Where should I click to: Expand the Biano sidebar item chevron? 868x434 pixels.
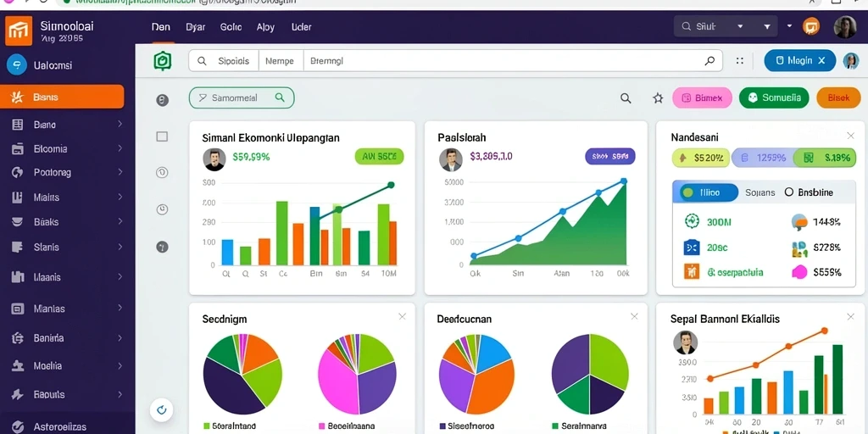(x=120, y=124)
